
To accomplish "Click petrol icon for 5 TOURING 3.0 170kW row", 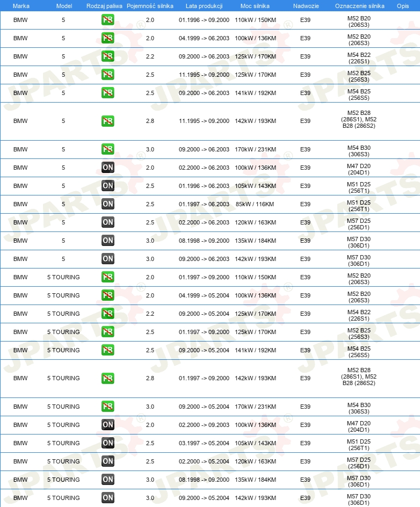I will pos(107,407).
